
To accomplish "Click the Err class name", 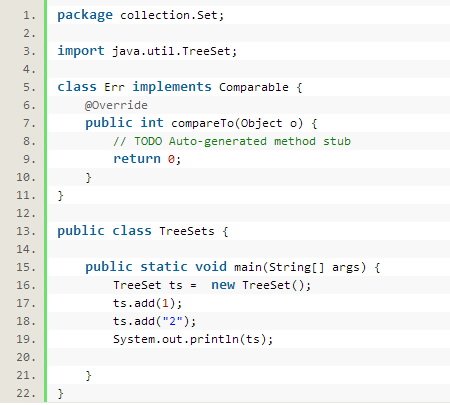I will [x=114, y=87].
